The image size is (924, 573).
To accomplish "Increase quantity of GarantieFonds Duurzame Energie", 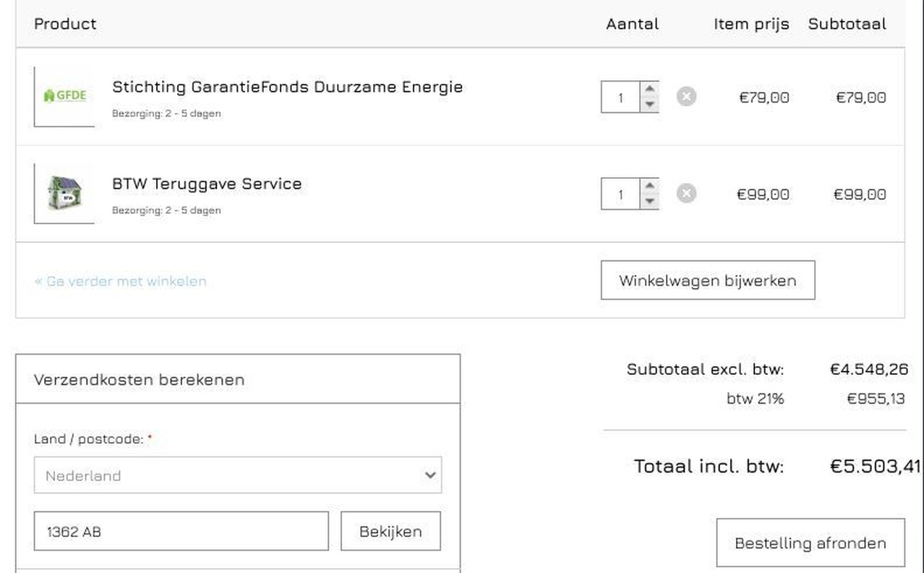I will tap(650, 89).
